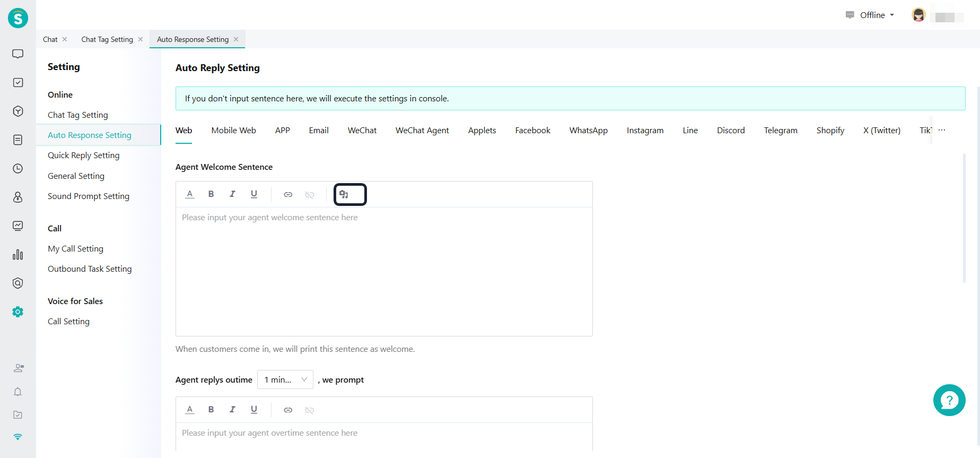Expand the agent reply timeout dropdown
The image size is (980, 458).
click(285, 379)
